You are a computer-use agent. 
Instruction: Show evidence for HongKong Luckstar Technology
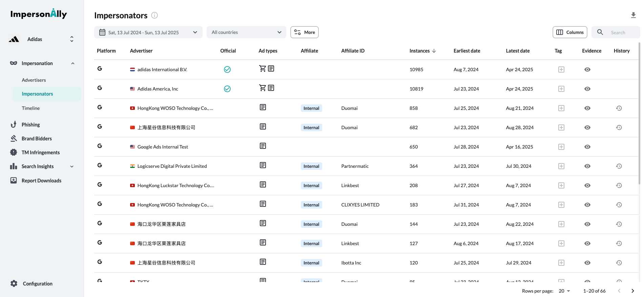click(x=587, y=185)
